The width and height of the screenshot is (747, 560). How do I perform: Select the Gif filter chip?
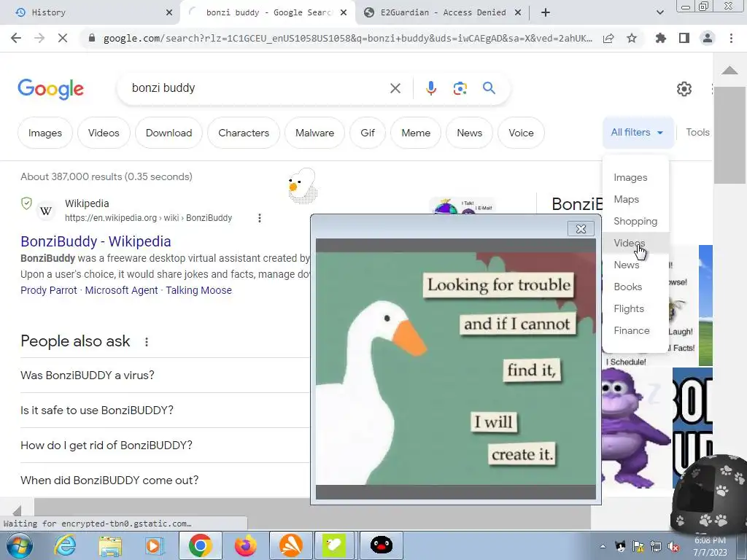tap(368, 133)
